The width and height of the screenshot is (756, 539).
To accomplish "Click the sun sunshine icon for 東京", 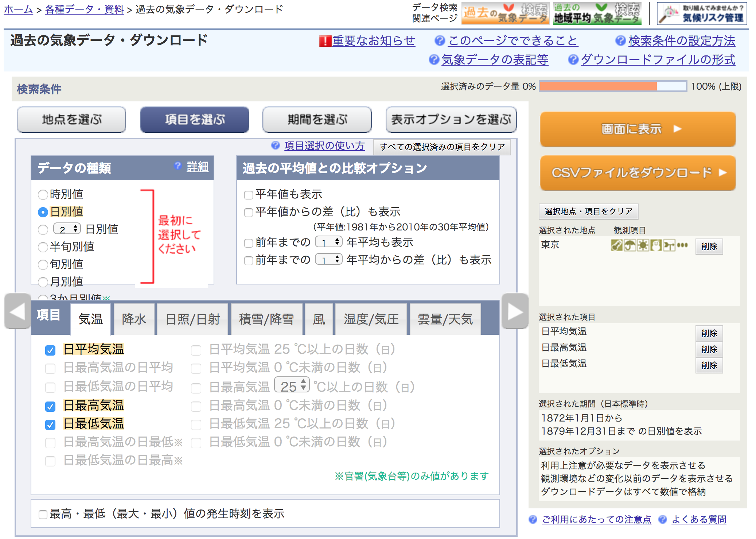I will [x=643, y=245].
